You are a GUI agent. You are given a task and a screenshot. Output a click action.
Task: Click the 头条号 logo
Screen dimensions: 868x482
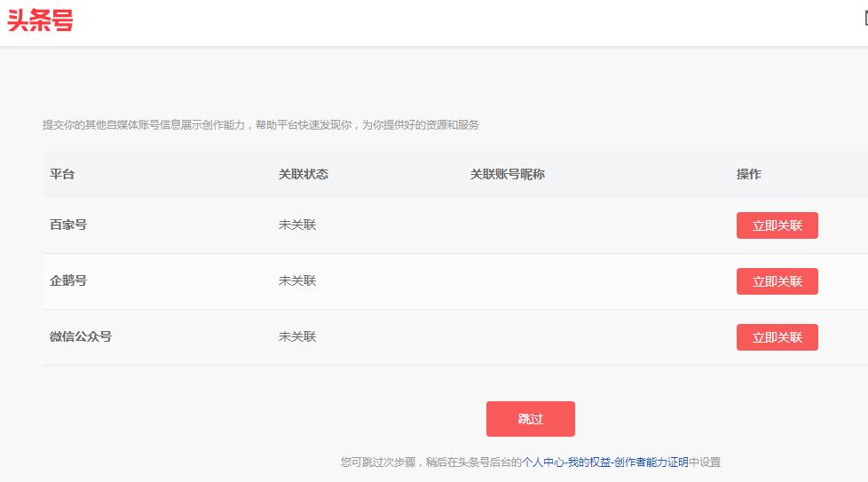[40, 20]
